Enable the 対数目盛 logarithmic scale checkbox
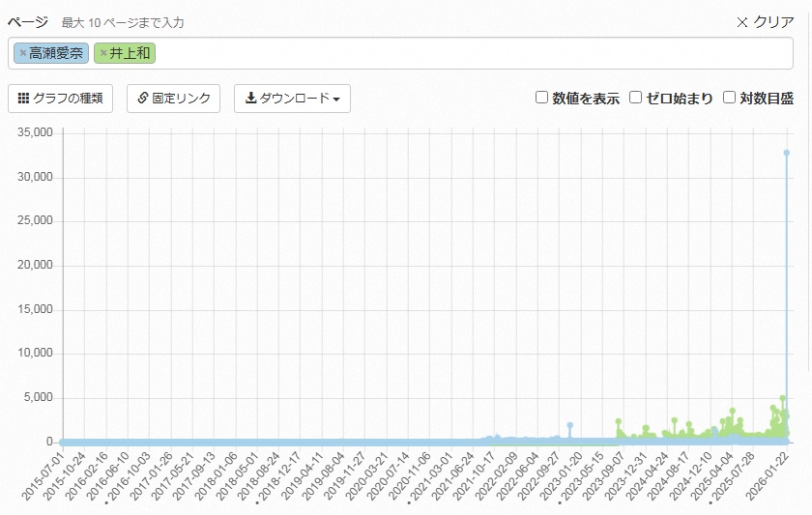 click(x=730, y=98)
